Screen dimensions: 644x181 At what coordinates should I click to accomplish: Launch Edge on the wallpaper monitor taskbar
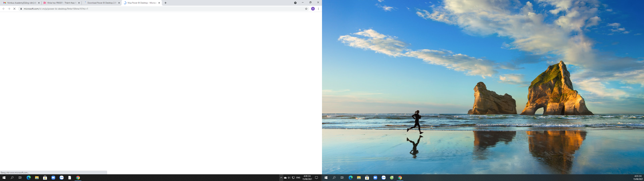tap(351, 178)
